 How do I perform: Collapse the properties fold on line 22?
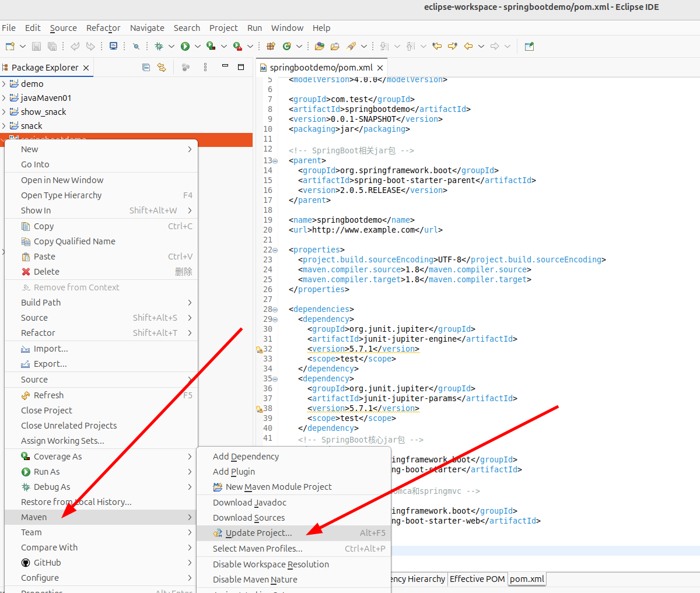[x=275, y=250]
